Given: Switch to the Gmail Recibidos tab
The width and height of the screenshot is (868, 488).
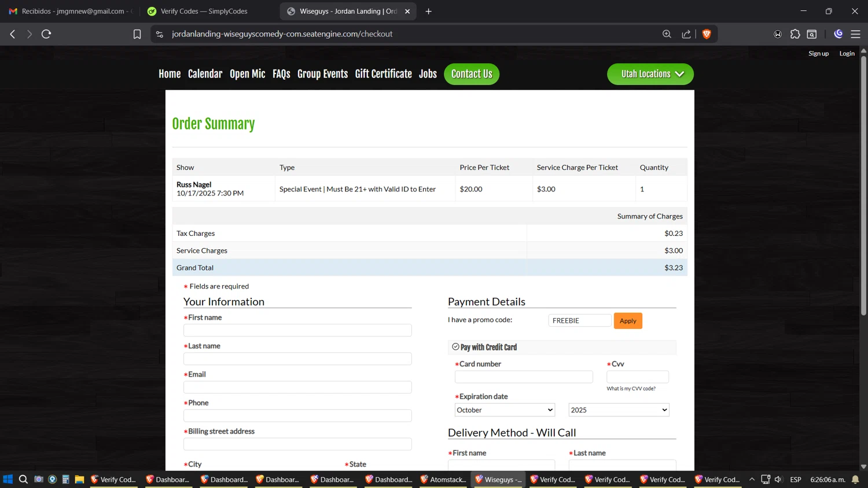Looking at the screenshot, I should coord(69,11).
